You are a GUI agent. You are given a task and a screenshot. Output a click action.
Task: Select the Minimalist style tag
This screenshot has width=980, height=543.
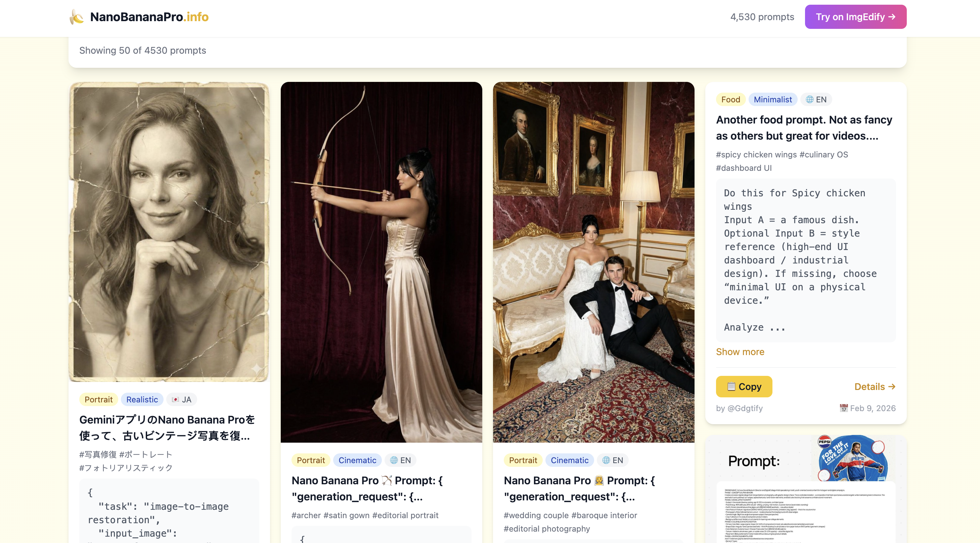click(x=773, y=100)
